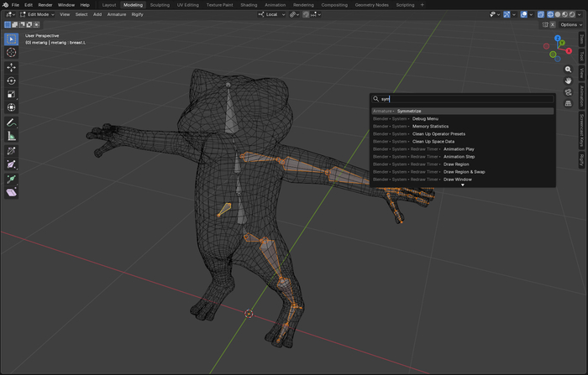
Task: Choose the Measure tool
Action: click(x=12, y=135)
